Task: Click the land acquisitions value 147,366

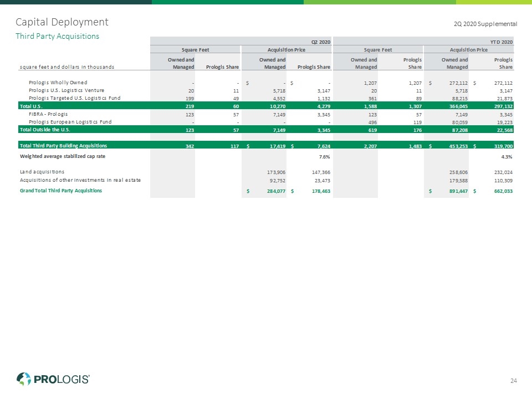Action: (321, 172)
